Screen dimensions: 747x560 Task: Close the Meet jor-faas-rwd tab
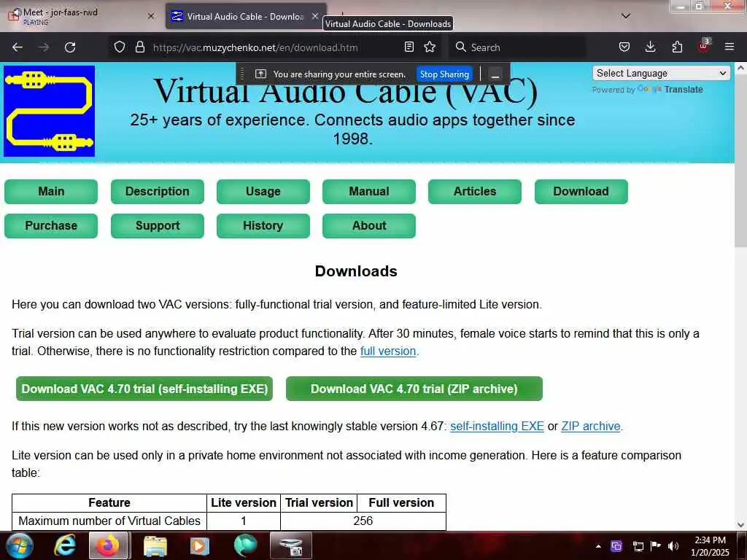tap(150, 16)
